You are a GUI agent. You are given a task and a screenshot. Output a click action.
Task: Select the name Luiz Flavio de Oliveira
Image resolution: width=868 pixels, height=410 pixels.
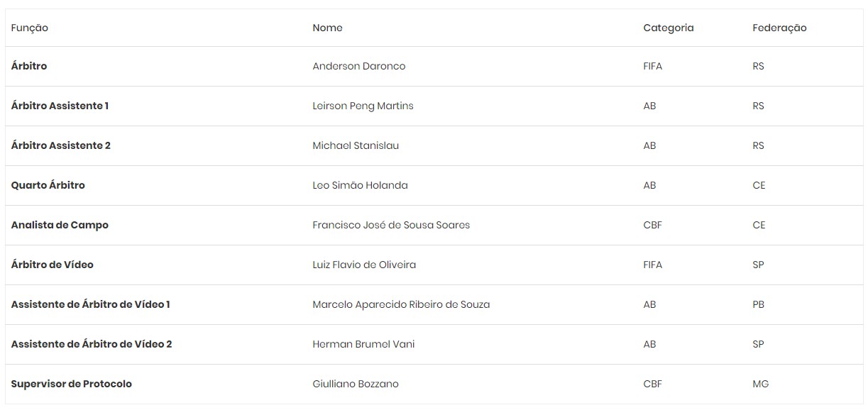point(364,265)
